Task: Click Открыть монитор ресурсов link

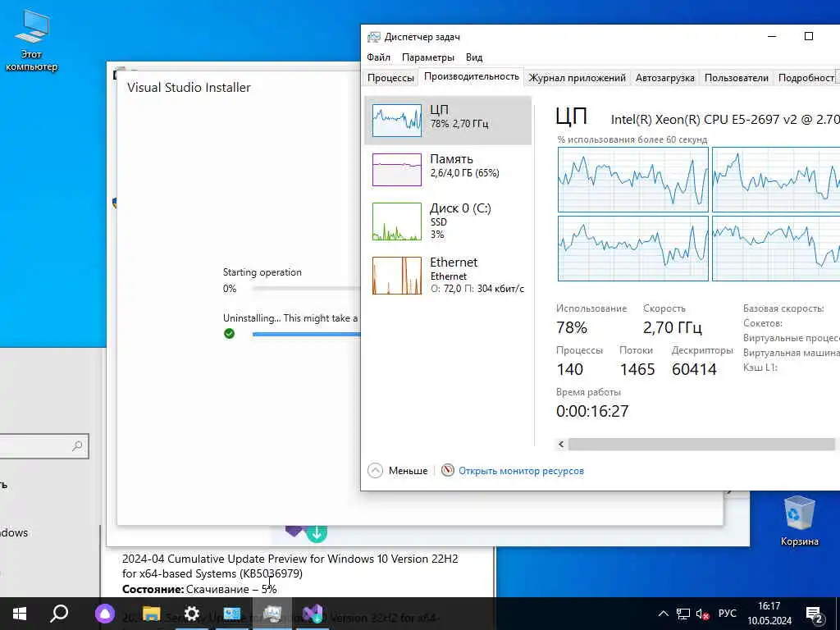Action: click(x=521, y=471)
